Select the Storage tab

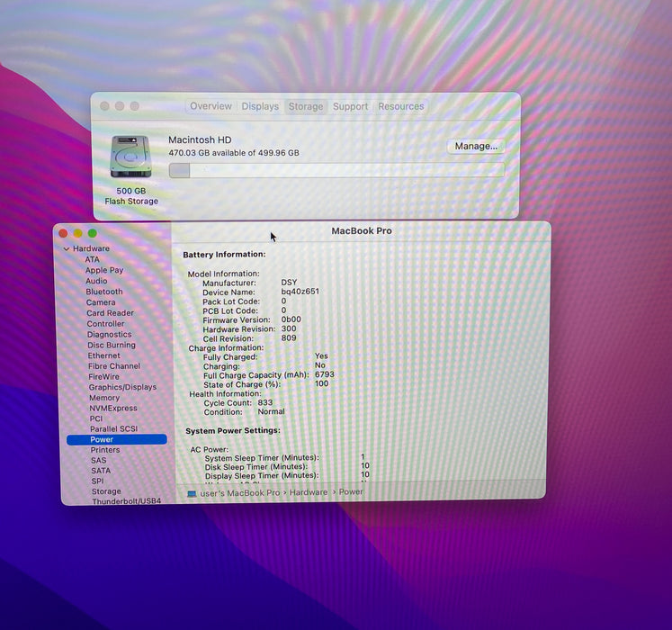click(306, 106)
